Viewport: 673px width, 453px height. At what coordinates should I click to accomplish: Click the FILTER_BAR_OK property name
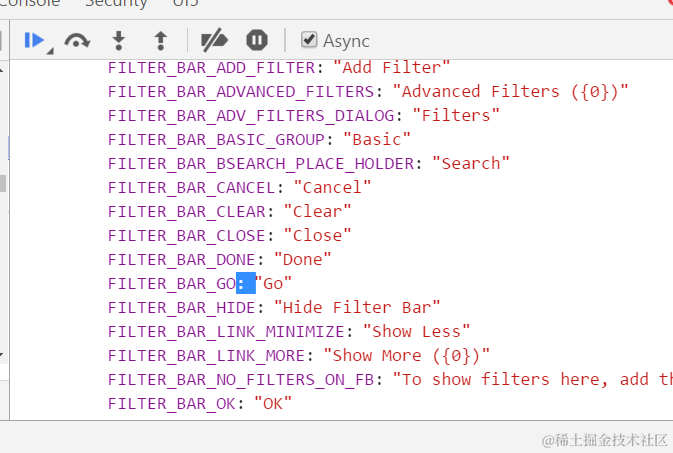(172, 404)
